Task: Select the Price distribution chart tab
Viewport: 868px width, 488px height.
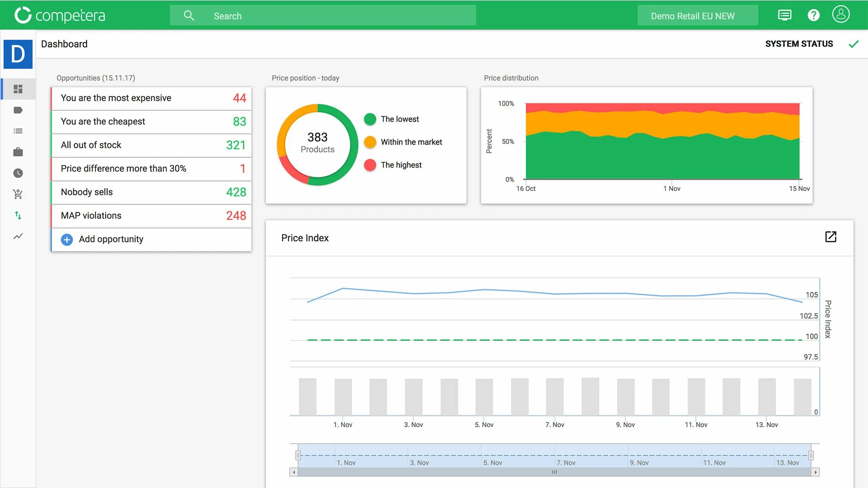Action: [511, 78]
